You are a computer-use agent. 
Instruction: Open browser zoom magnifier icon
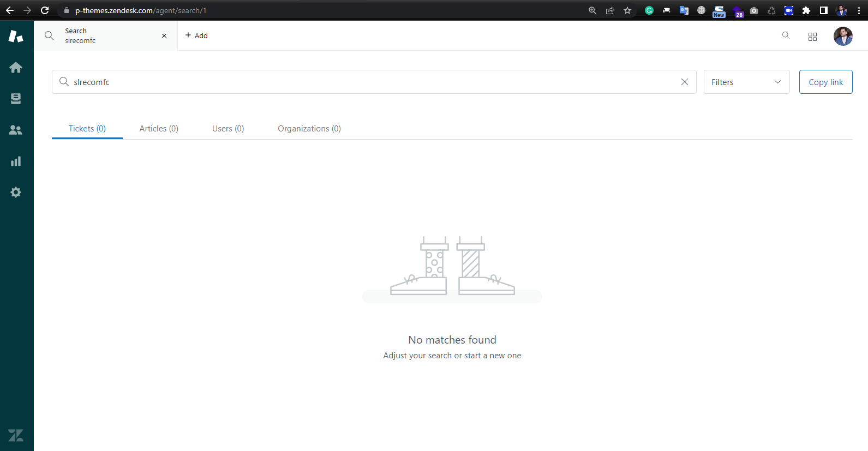click(592, 10)
